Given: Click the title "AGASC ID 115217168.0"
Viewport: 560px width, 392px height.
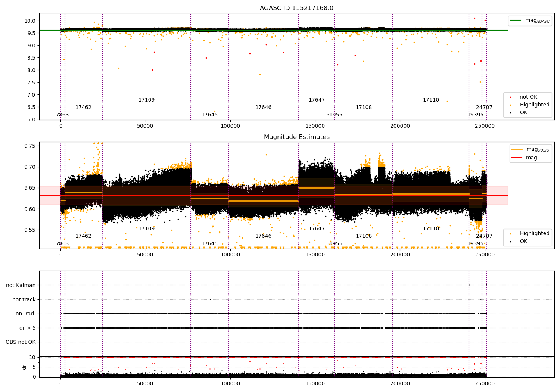Looking at the screenshot, I should tap(296, 8).
